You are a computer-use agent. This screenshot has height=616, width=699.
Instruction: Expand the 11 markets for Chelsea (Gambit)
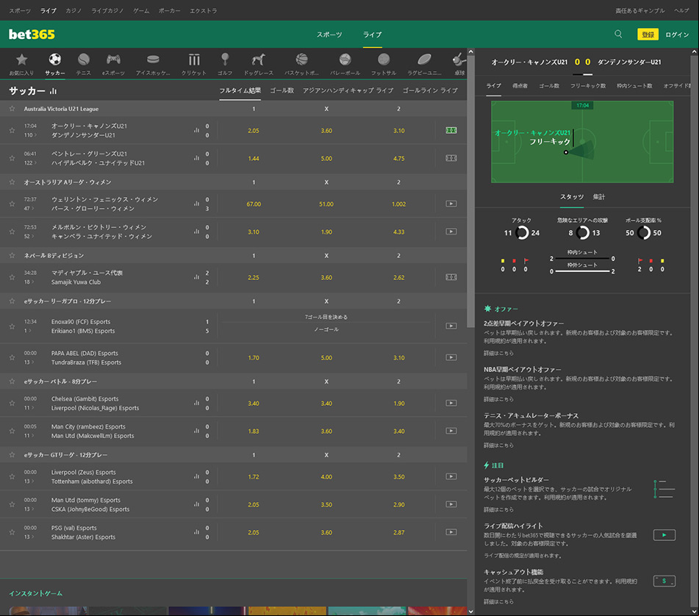29,408
